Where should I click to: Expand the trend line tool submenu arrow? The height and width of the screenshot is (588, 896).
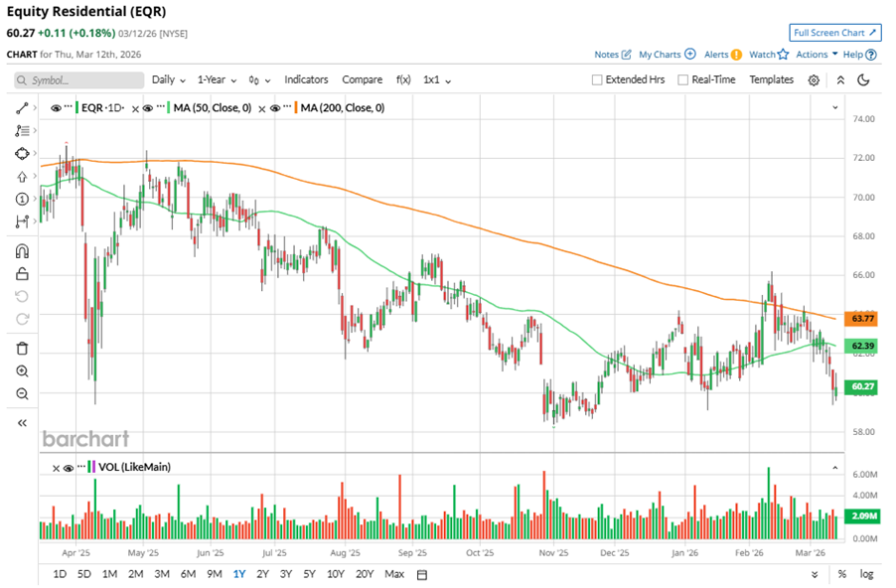click(35, 107)
